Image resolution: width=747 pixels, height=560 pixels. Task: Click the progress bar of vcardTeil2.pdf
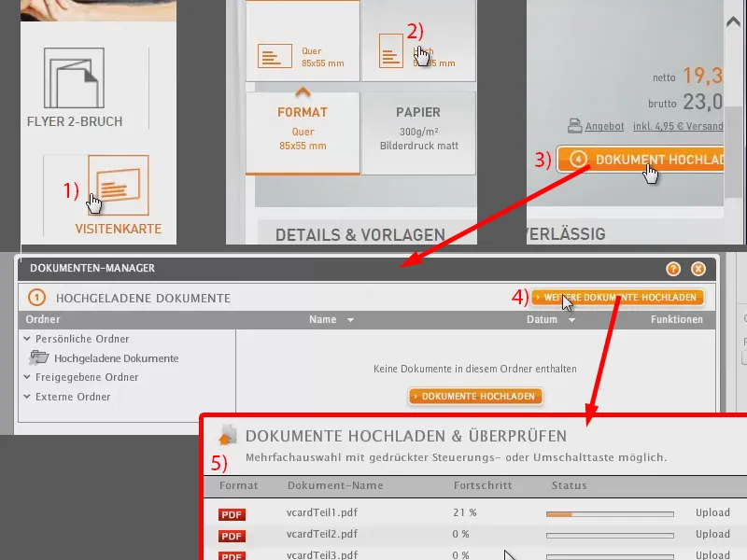pyautogui.click(x=610, y=536)
